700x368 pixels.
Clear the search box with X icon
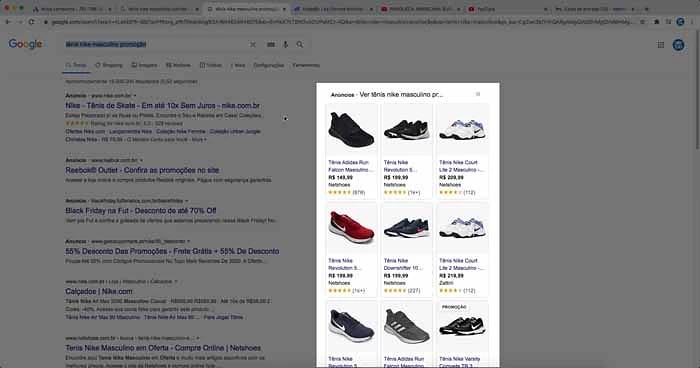tap(253, 45)
